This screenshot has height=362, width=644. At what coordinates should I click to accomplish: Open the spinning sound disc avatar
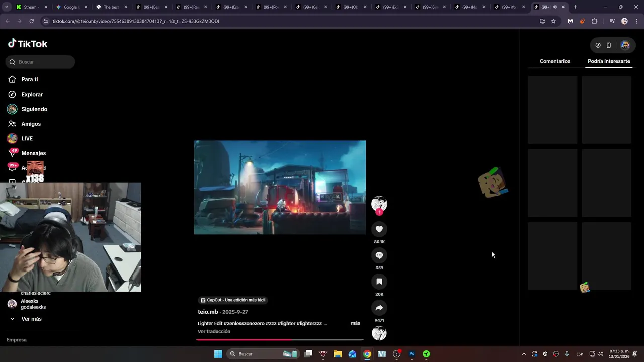[379, 333]
